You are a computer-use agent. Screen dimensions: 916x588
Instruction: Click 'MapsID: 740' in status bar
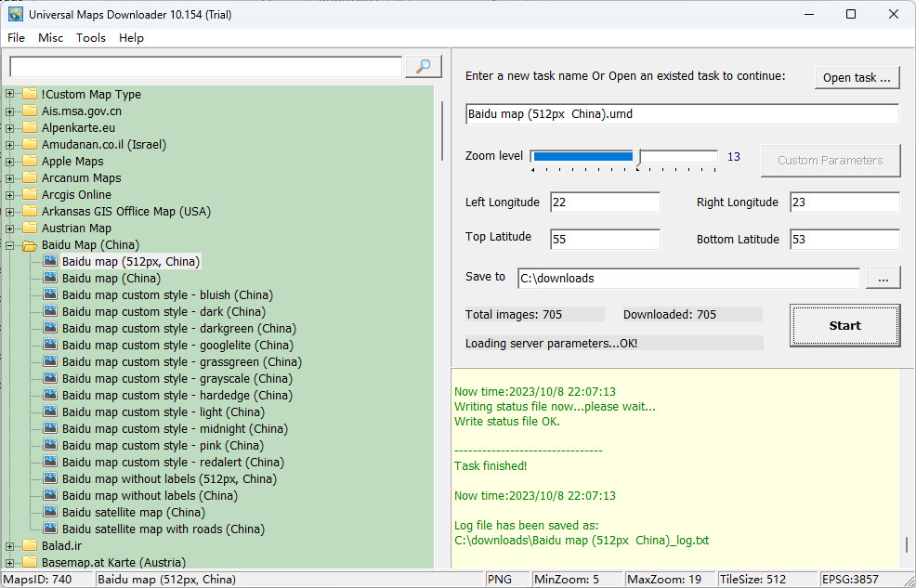click(37, 580)
